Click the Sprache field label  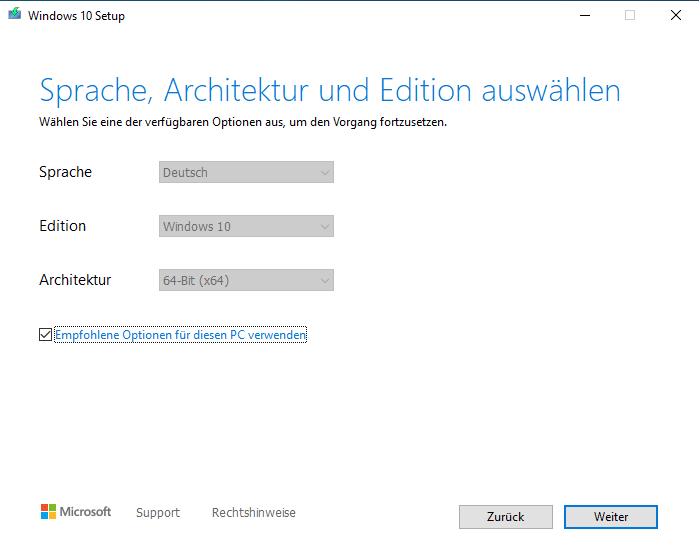pyautogui.click(x=65, y=172)
